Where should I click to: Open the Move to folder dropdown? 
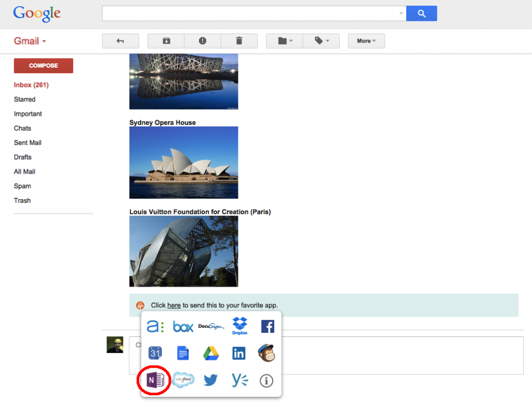pos(284,41)
